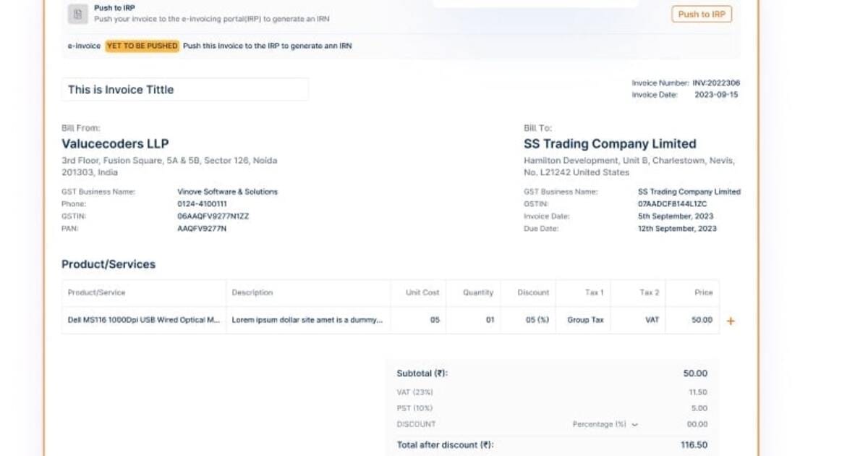Click the Price column header
This screenshot has width=868, height=456.
pos(704,292)
